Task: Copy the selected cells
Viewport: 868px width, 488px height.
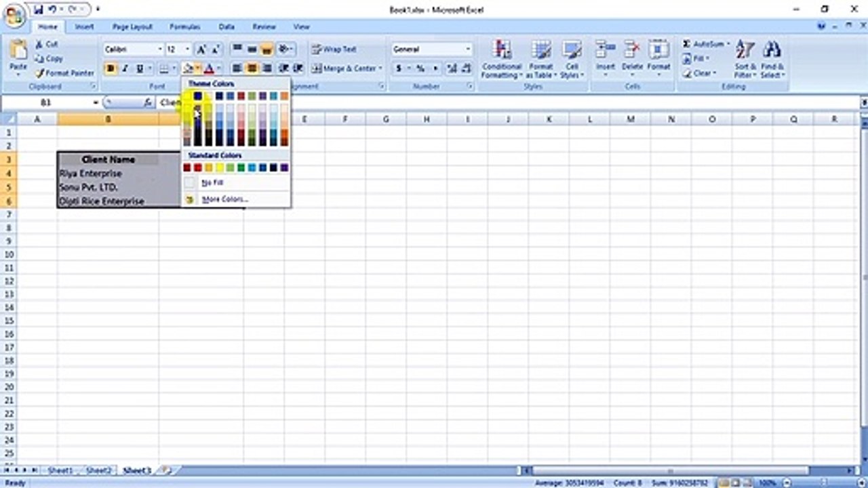Action: [49, 58]
